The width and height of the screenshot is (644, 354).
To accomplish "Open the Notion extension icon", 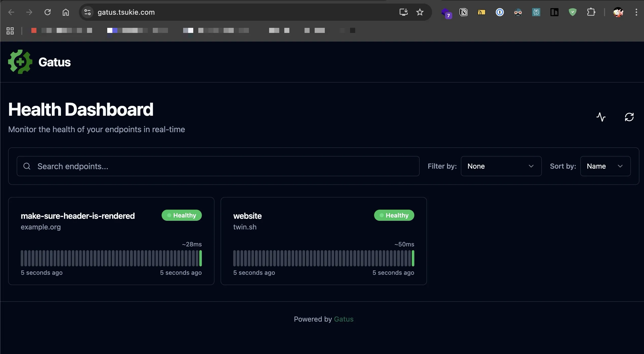I will pos(463,12).
